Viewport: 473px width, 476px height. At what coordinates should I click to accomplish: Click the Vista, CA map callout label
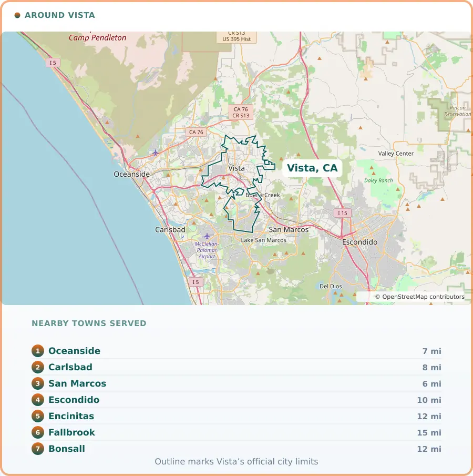click(x=312, y=168)
